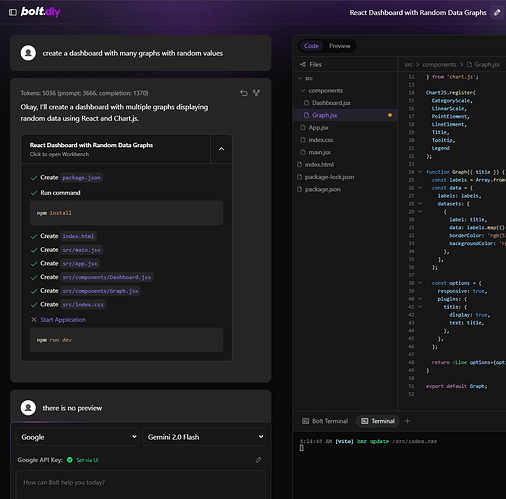Viewport: 506px width, 499px height.
Task: Open the Google provider dropdown
Action: [77, 437]
